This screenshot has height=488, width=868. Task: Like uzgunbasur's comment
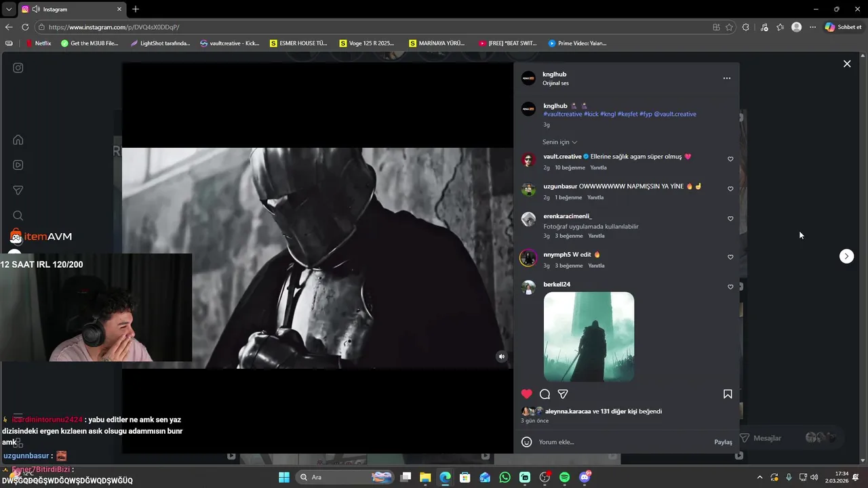(x=730, y=189)
